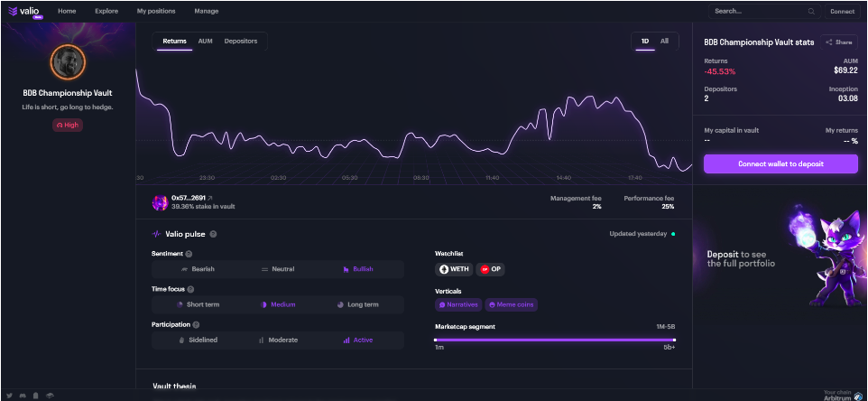Click the search magnifier icon
Image resolution: width=868 pixels, height=401 pixels.
[x=811, y=12]
